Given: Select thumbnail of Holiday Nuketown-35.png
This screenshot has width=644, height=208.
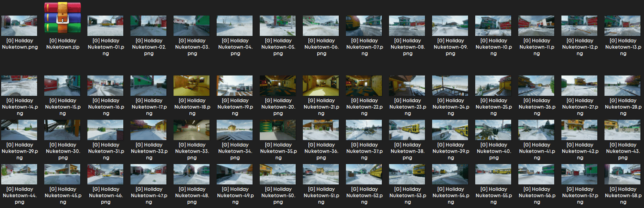Looking at the screenshot, I should (x=278, y=130).
